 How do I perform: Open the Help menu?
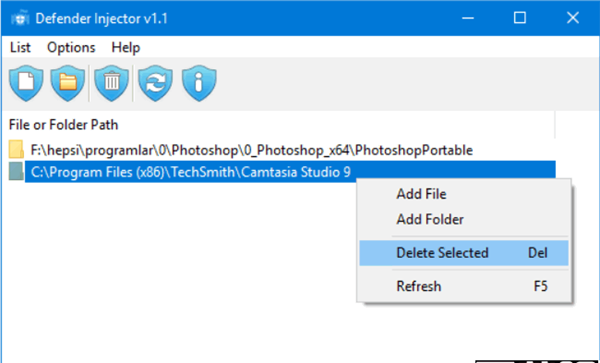pos(126,47)
